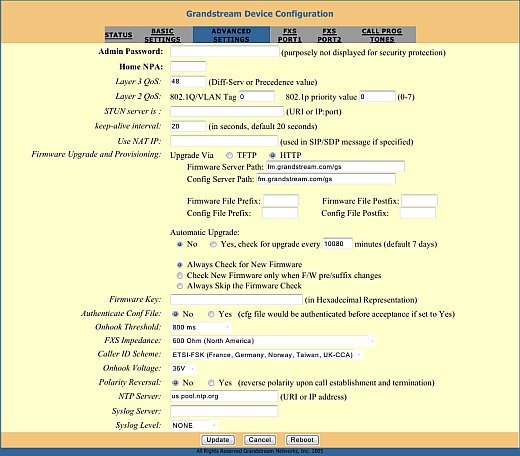Edit the NTP Server field
This screenshot has width=520, height=456.
(x=224, y=396)
